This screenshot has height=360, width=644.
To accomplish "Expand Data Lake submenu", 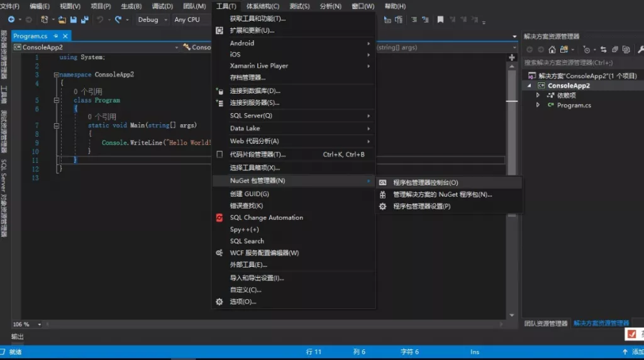I will (x=369, y=129).
